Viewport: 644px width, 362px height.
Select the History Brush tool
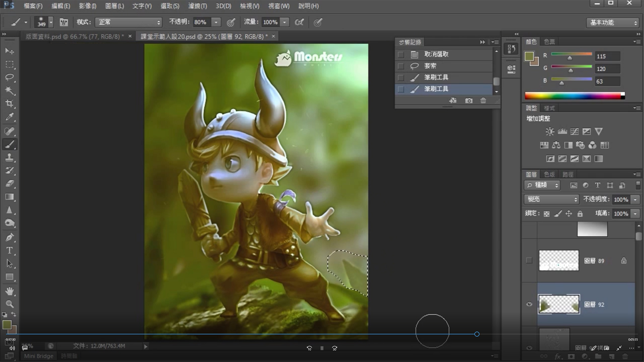coord(9,171)
